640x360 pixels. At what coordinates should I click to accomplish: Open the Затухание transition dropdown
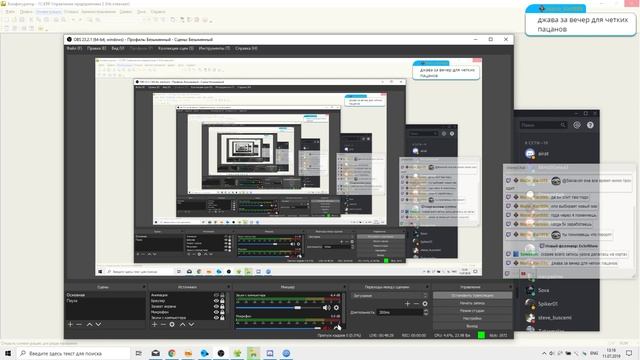pyautogui.click(x=389, y=296)
